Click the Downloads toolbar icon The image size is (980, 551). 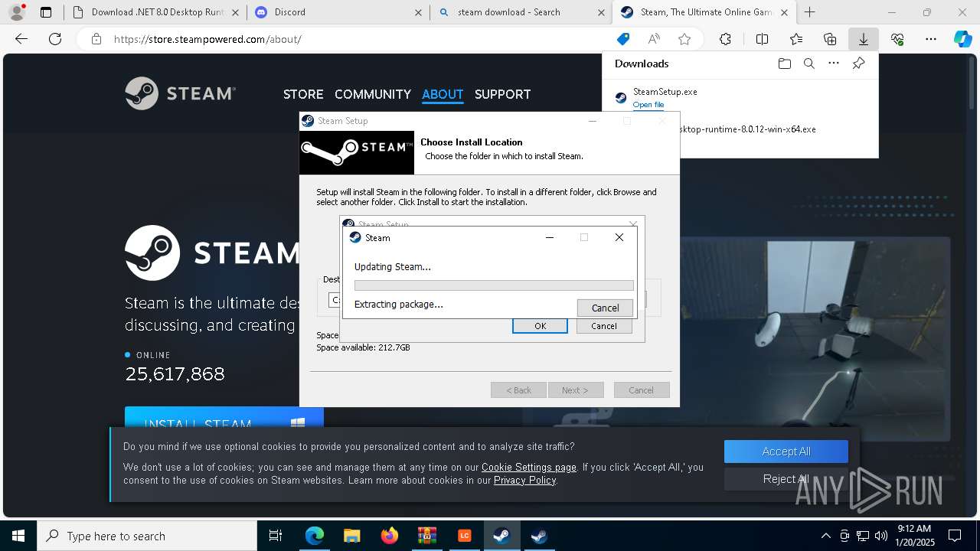click(863, 39)
